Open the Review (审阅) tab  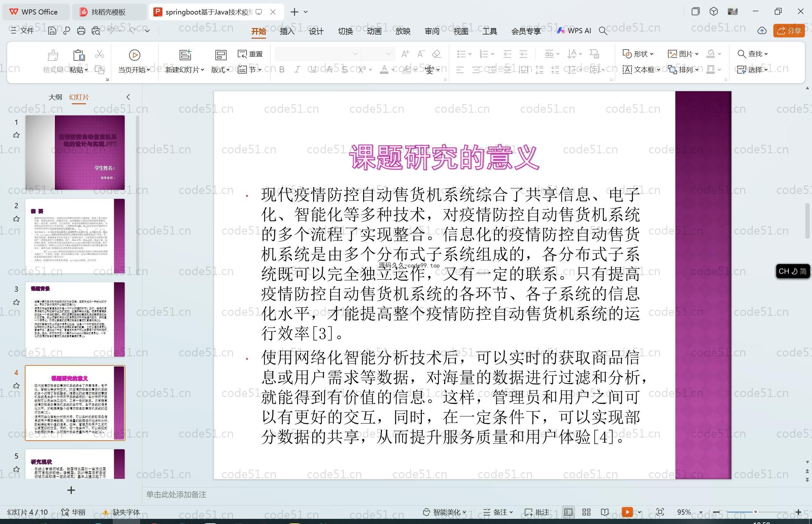click(x=432, y=31)
